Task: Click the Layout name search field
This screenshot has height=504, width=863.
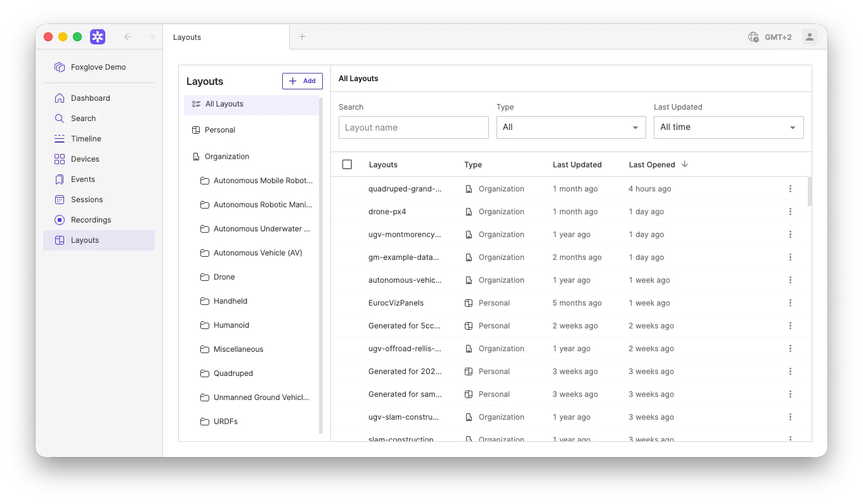Action: click(413, 127)
